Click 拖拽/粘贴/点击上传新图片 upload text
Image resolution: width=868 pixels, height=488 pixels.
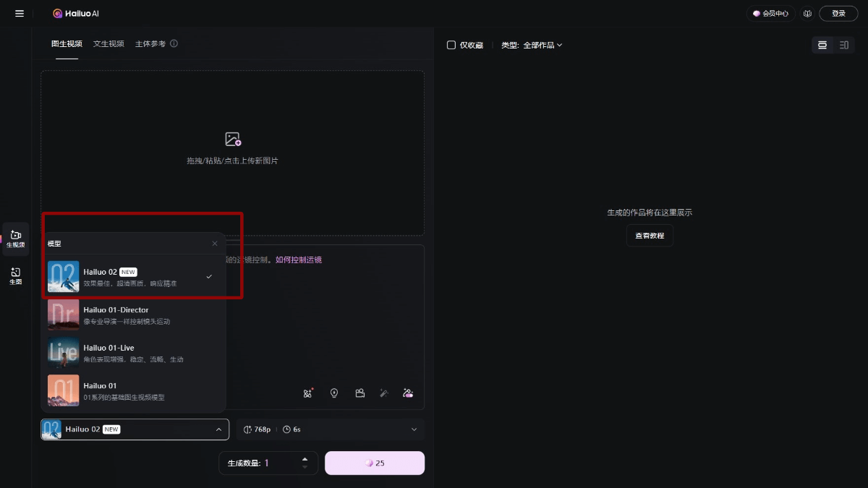pos(232,160)
